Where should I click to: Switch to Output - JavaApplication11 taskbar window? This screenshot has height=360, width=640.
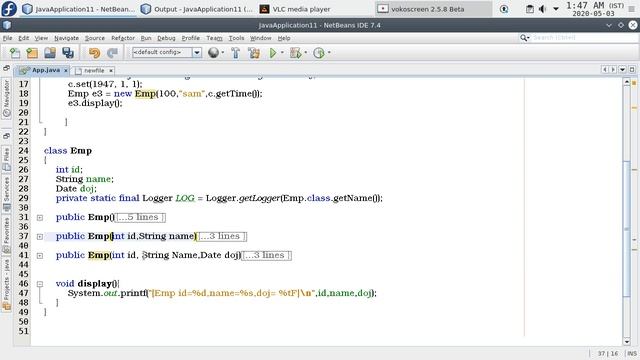197,9
